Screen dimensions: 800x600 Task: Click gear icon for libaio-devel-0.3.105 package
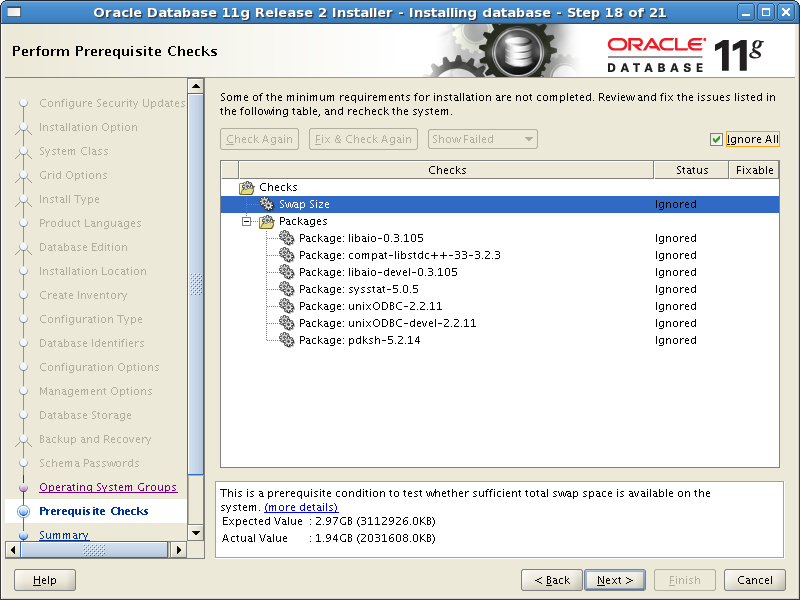click(287, 272)
